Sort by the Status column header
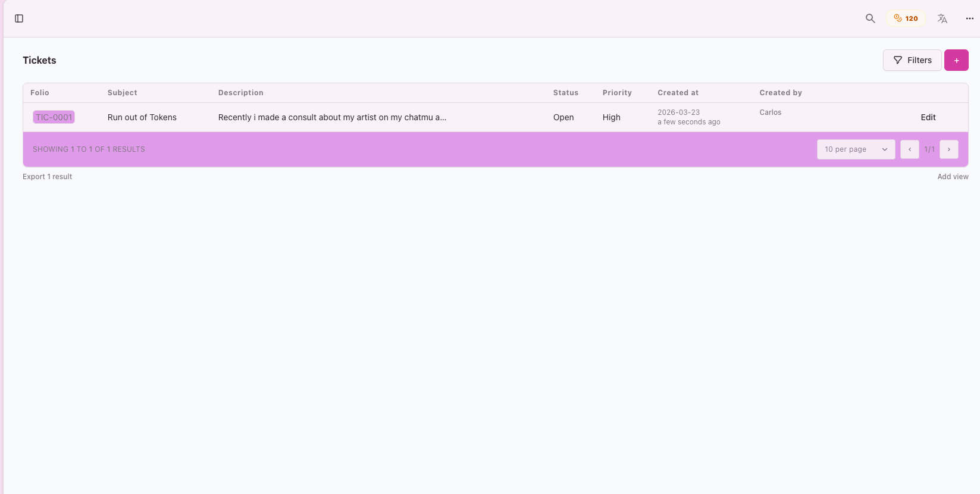The width and height of the screenshot is (980, 494). click(565, 93)
